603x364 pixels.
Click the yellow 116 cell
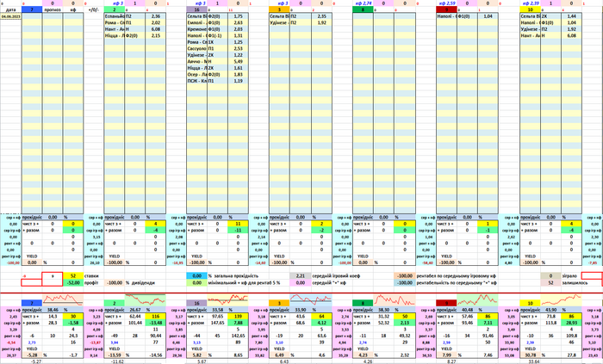155,317
